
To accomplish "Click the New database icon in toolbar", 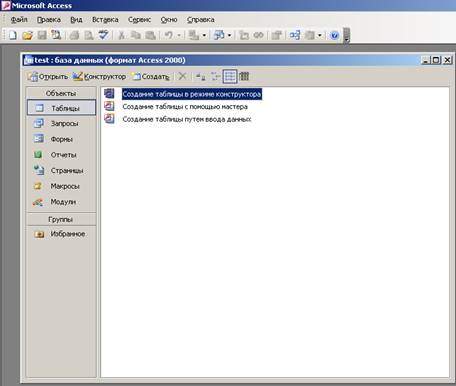I will coord(13,35).
